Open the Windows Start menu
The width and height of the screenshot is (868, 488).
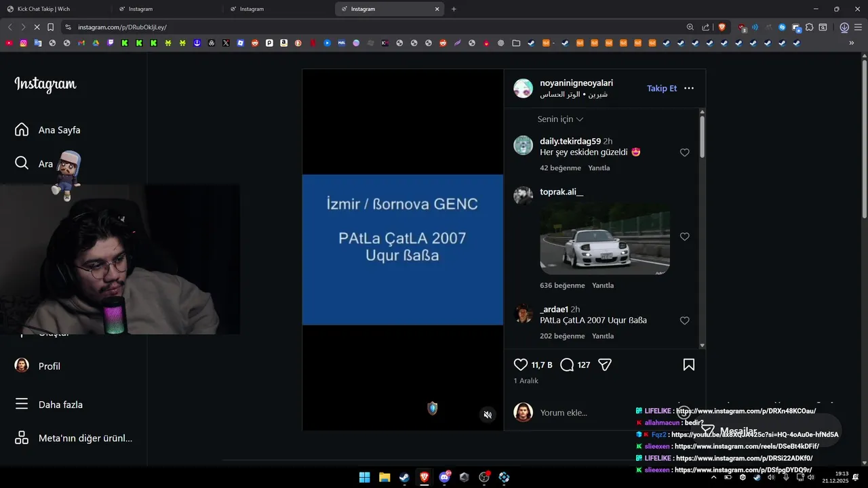[x=364, y=477]
